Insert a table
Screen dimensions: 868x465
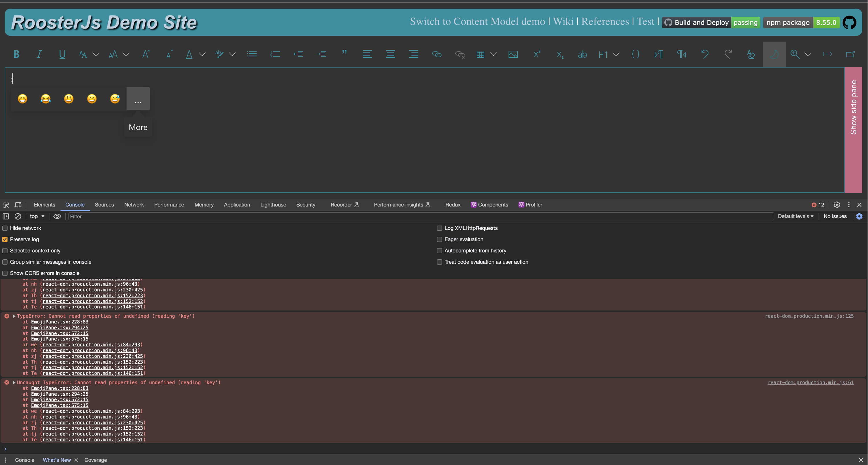tap(480, 54)
